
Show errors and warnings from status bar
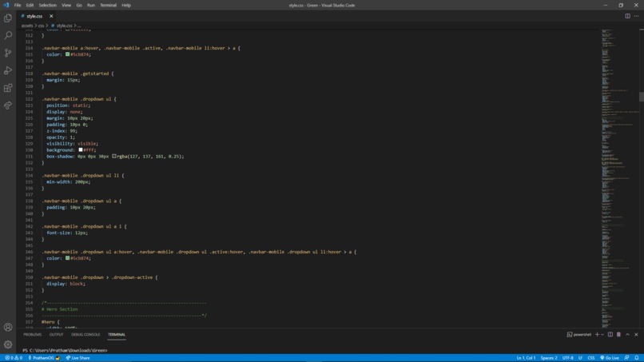(x=14, y=358)
